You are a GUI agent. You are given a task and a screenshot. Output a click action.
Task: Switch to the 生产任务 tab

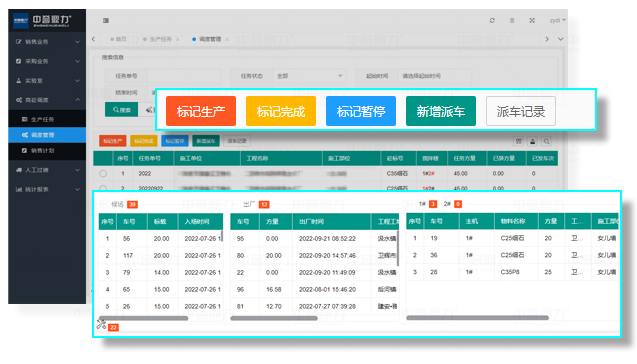pos(158,39)
